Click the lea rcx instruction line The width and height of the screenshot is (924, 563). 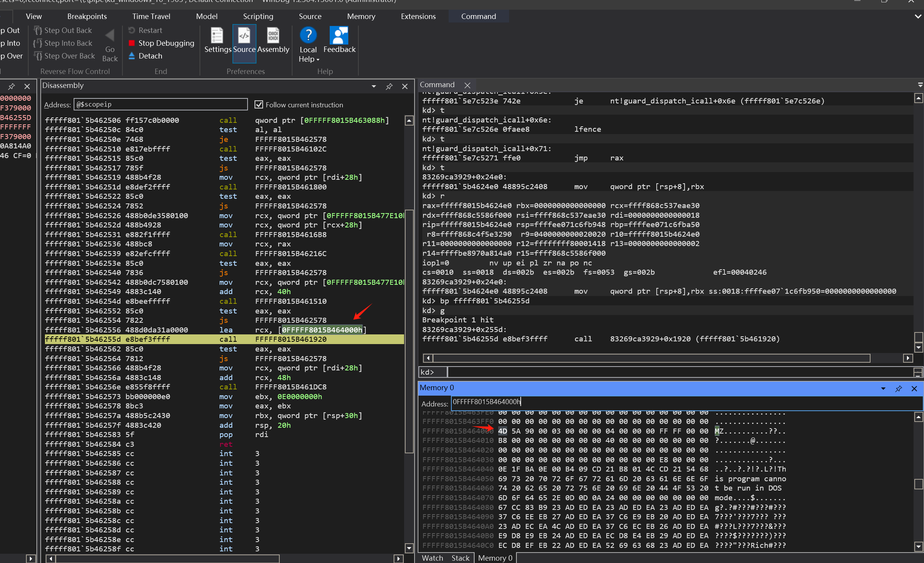[224, 330]
